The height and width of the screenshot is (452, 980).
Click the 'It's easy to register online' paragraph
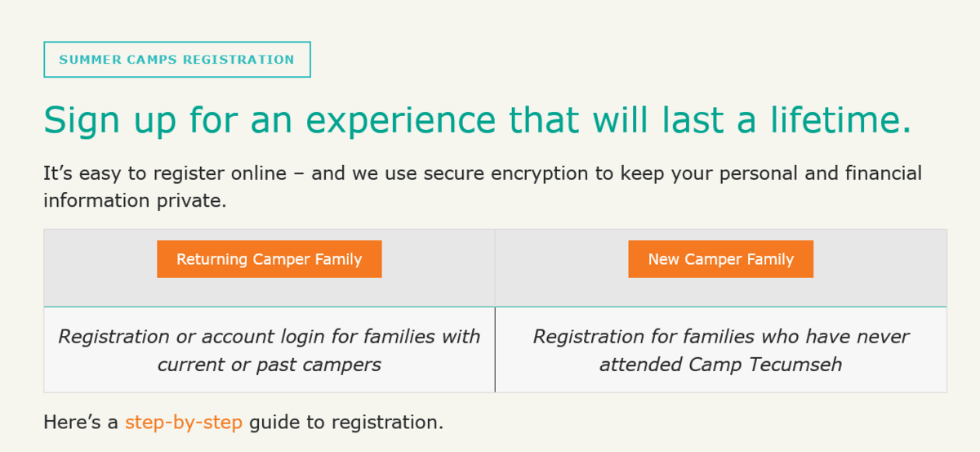(482, 174)
